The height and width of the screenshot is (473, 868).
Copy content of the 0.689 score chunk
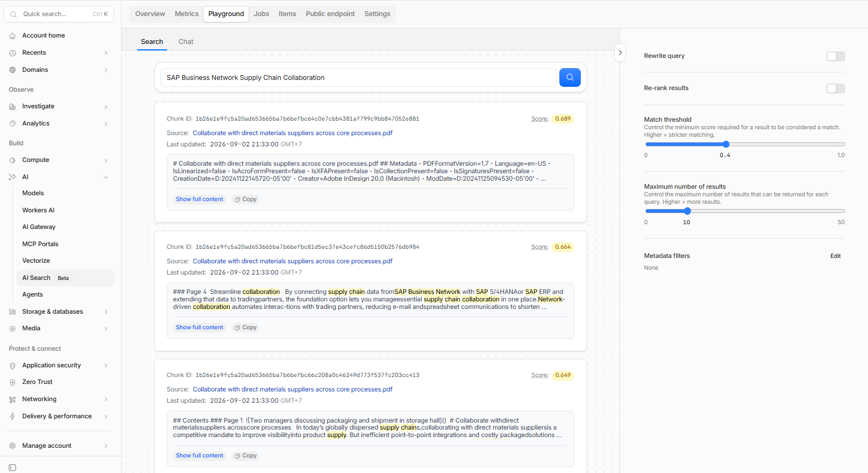(x=245, y=199)
